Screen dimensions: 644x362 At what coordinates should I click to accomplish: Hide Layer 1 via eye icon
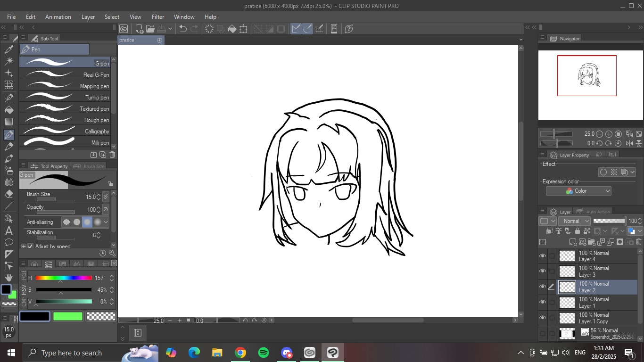pyautogui.click(x=543, y=302)
